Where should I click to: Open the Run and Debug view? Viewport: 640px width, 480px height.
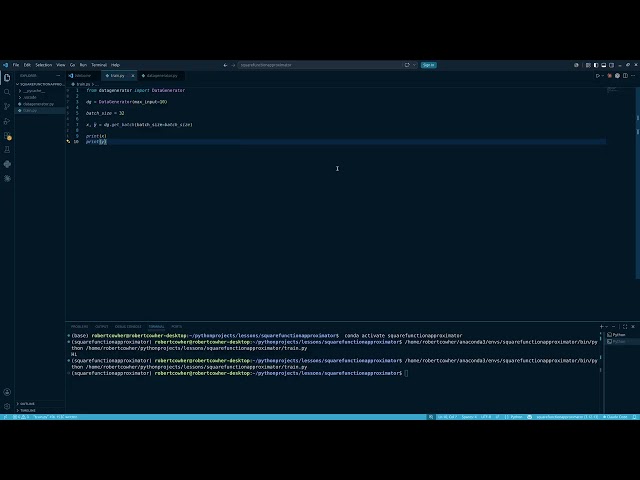[x=7, y=121]
